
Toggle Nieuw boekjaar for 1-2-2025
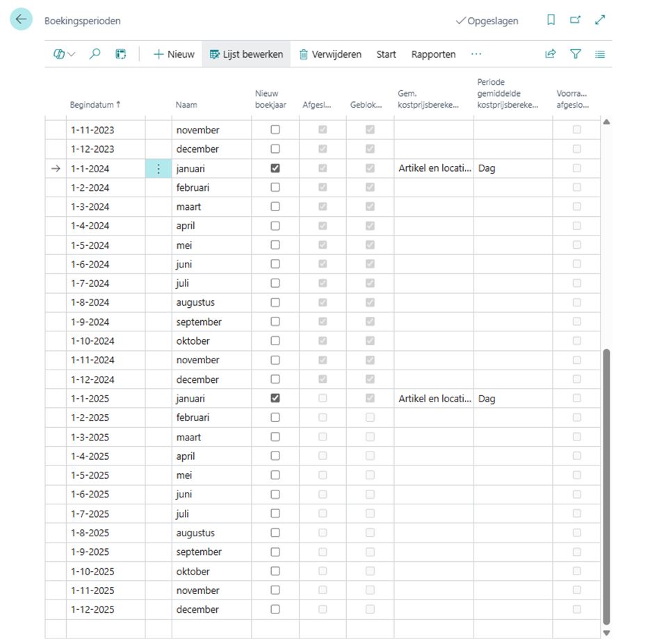coord(275,418)
